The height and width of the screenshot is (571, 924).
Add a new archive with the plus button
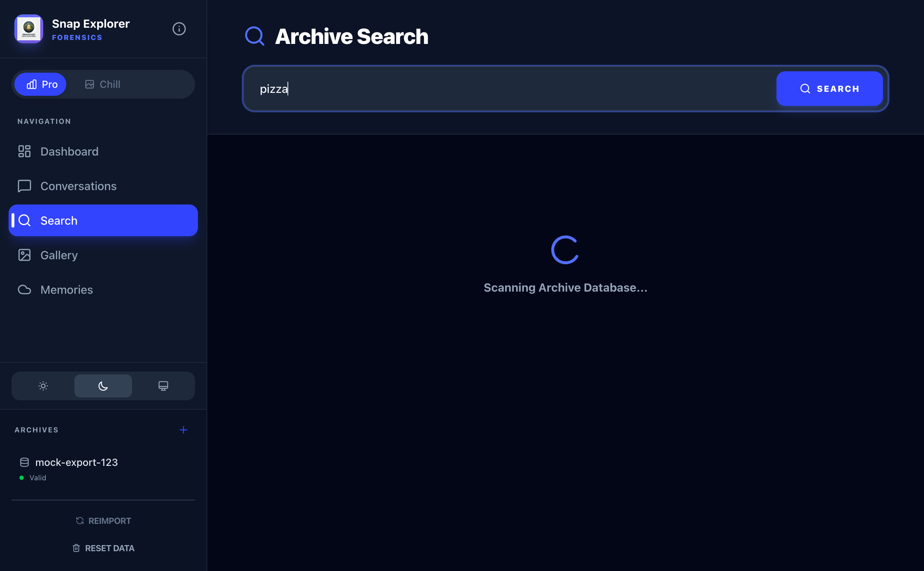click(x=184, y=430)
